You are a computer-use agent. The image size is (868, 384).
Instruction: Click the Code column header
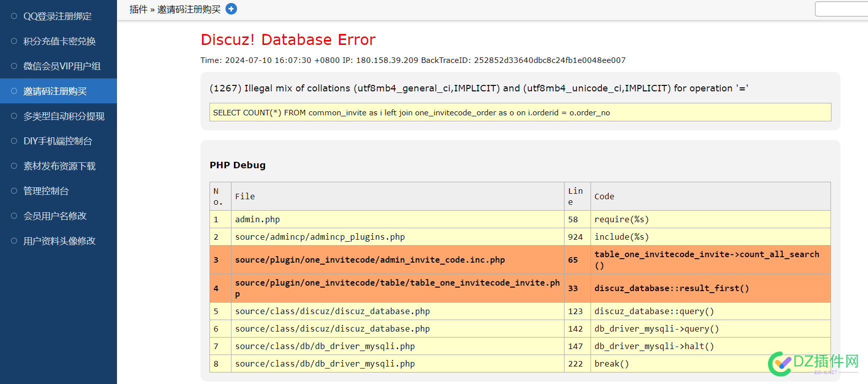click(x=710, y=196)
